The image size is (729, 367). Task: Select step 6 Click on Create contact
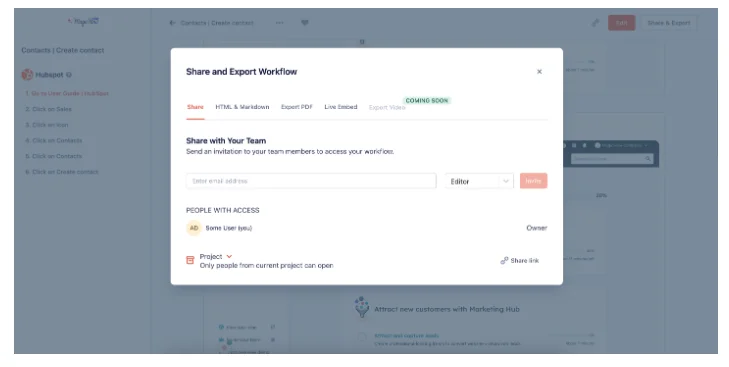click(x=62, y=172)
